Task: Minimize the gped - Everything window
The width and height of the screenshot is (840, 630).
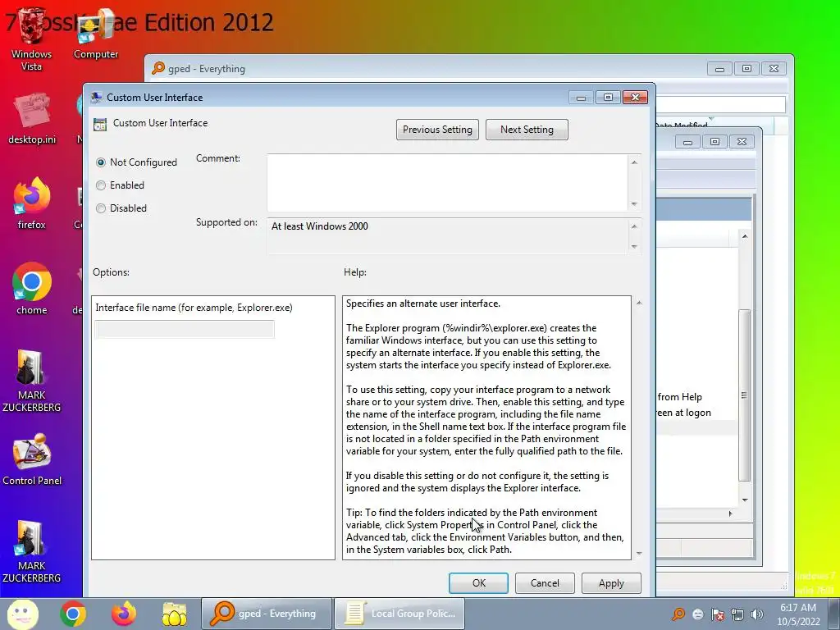Action: (x=719, y=69)
